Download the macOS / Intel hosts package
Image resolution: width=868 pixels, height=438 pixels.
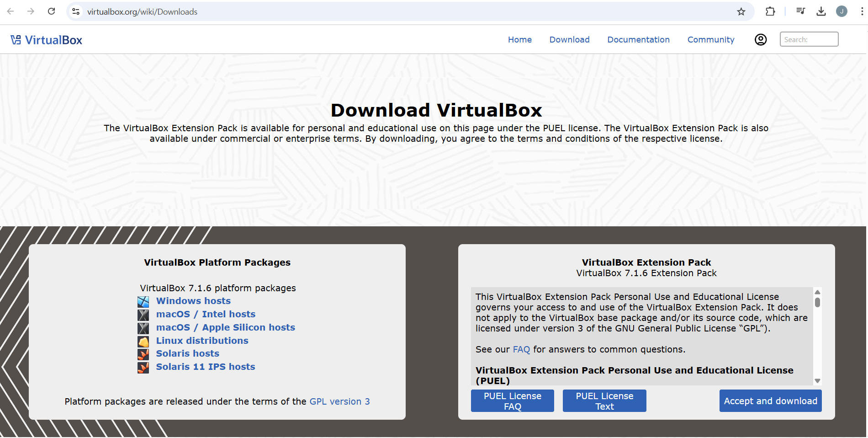pos(206,314)
